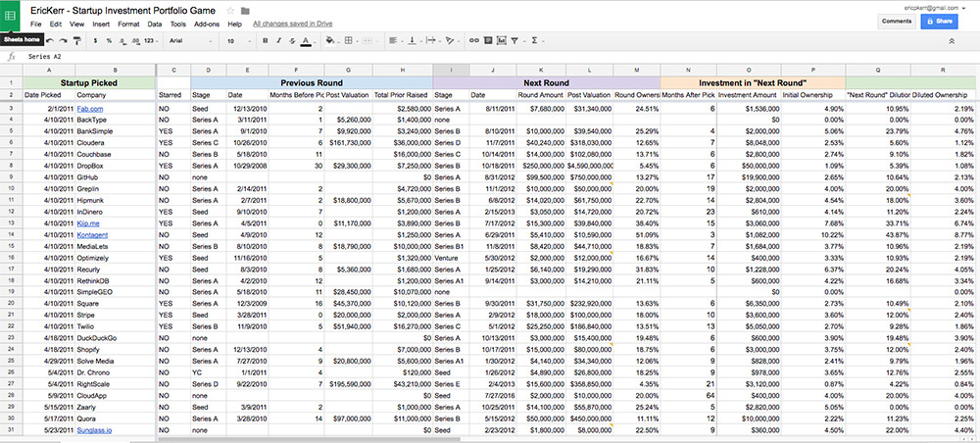The width and height of the screenshot is (980, 443).
Task: Click the merge cells icon
Action: tap(368, 40)
